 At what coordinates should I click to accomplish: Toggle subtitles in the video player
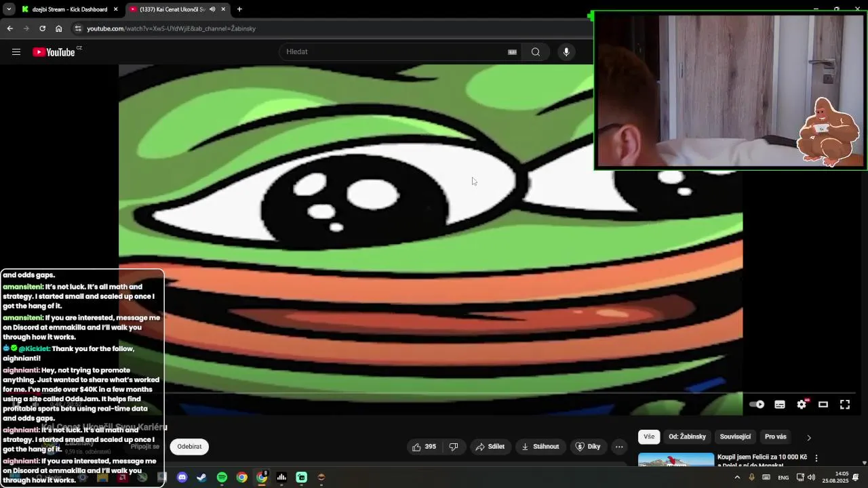[x=780, y=405]
